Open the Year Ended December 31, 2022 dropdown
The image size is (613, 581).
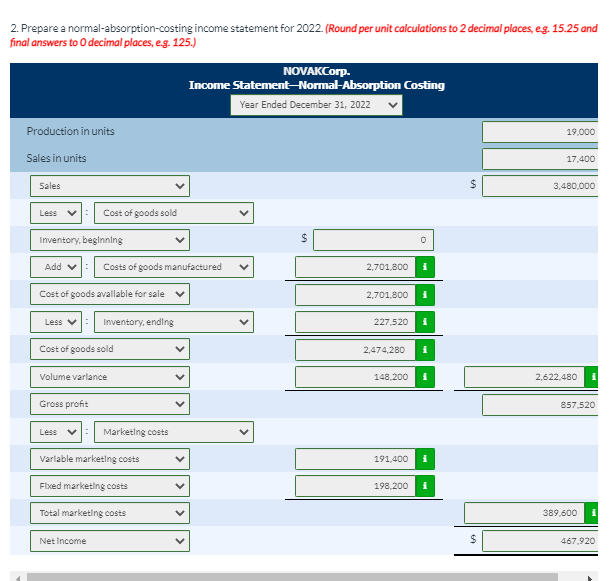[316, 105]
